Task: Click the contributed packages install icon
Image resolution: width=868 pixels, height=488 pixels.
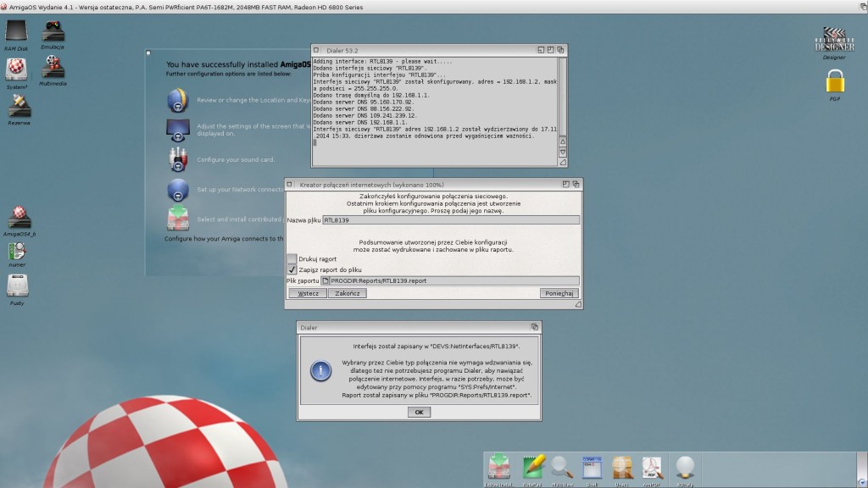Action: (x=178, y=218)
